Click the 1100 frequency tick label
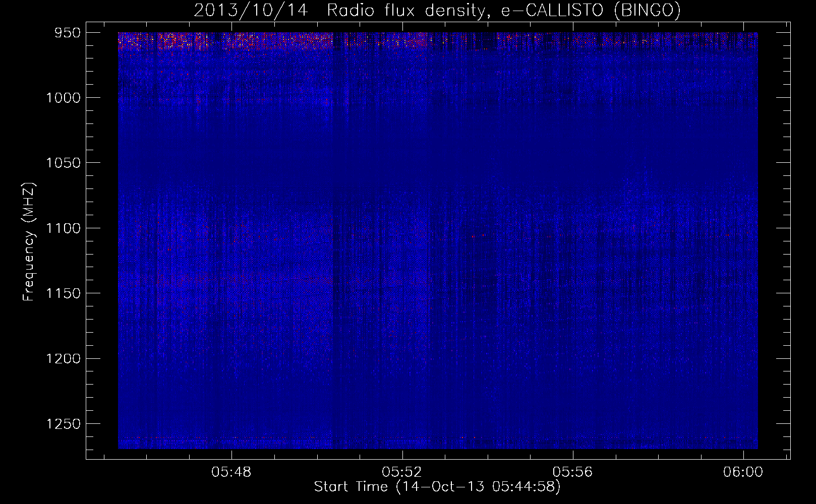Screen dimensions: 816x504 (x=63, y=228)
